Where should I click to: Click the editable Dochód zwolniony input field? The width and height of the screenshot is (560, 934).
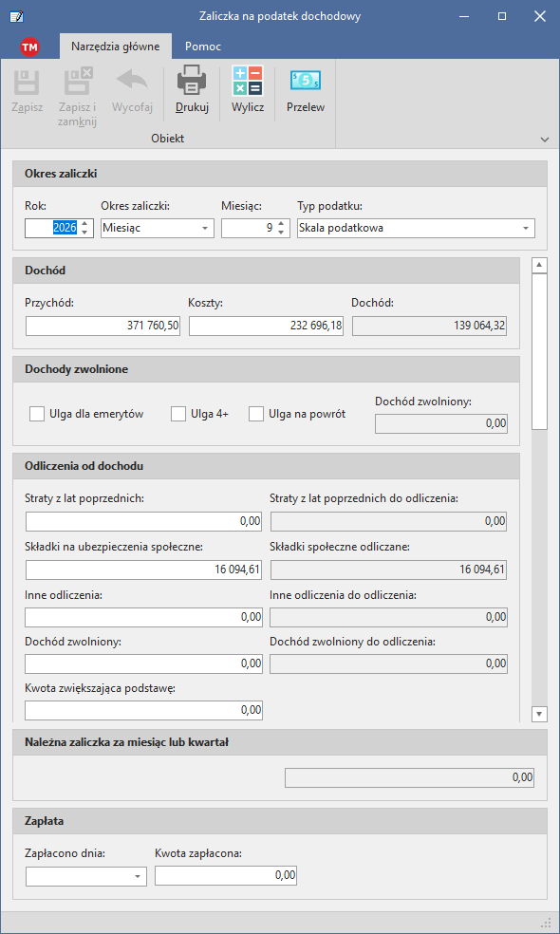pyautogui.click(x=143, y=663)
